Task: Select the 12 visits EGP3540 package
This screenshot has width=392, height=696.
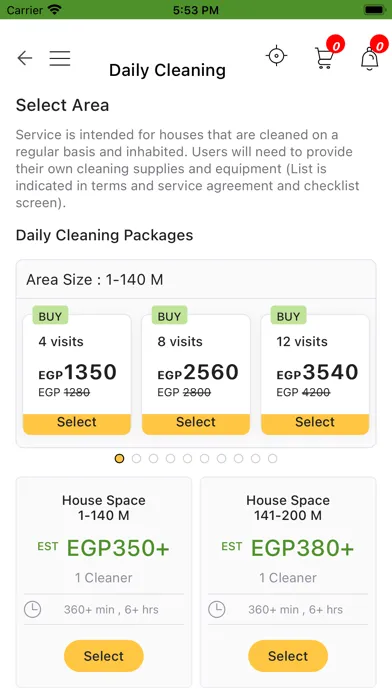Action: pyautogui.click(x=315, y=424)
